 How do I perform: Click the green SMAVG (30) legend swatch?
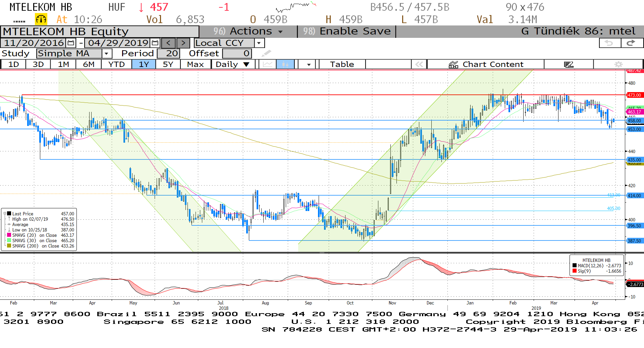pyautogui.click(x=9, y=240)
